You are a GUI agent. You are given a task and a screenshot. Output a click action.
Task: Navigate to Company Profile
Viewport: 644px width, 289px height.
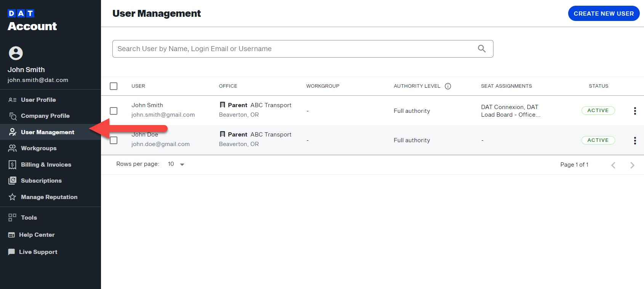45,116
